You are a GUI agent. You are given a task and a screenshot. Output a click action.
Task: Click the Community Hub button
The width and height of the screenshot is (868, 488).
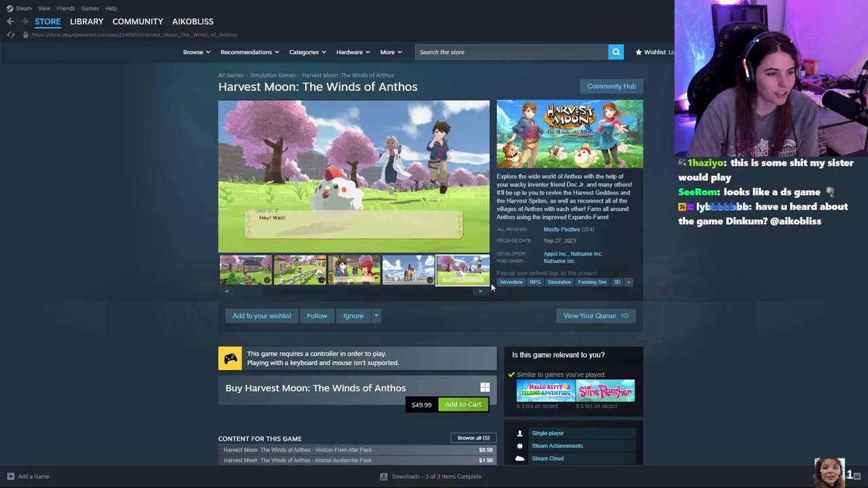coord(612,86)
